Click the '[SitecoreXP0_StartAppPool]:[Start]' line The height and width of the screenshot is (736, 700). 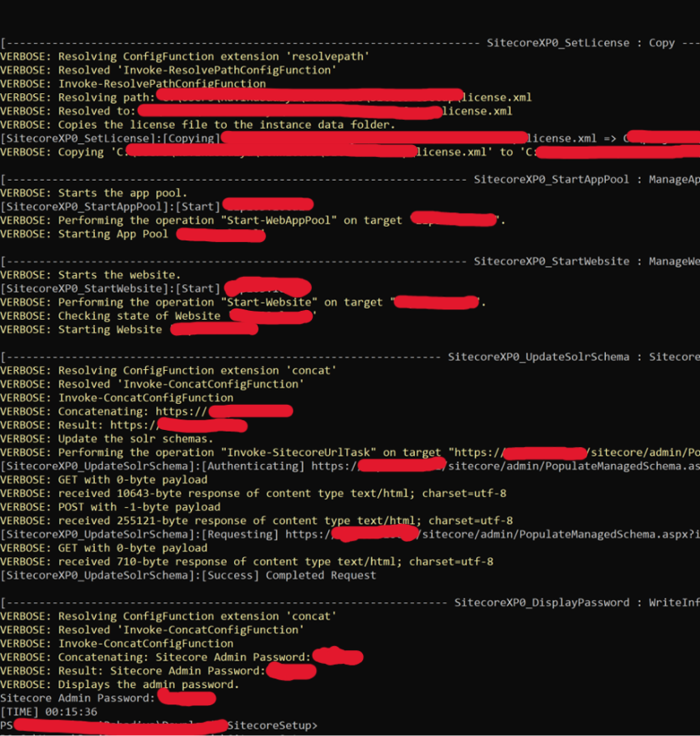[x=157, y=206]
